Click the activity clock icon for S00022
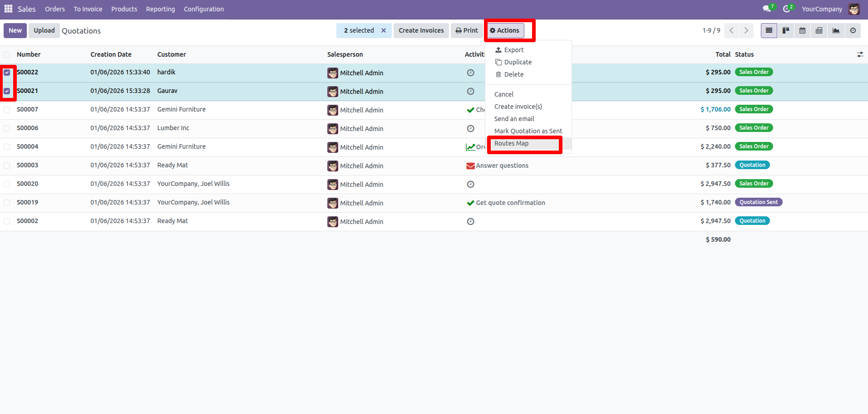 (x=470, y=73)
